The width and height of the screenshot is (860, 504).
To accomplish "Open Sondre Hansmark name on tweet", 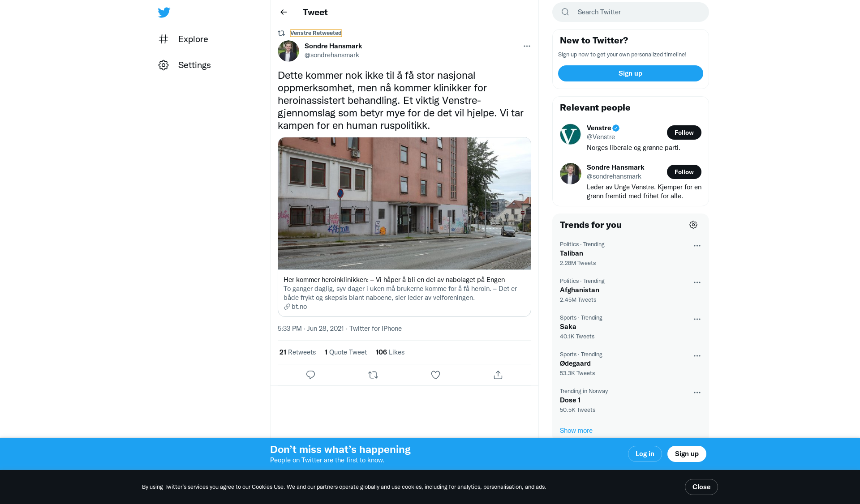I will pos(333,46).
